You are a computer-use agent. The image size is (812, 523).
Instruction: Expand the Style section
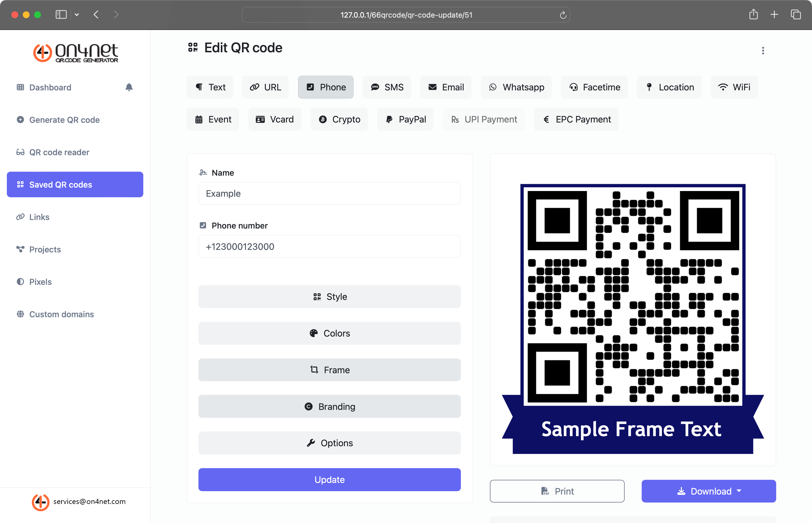(330, 296)
